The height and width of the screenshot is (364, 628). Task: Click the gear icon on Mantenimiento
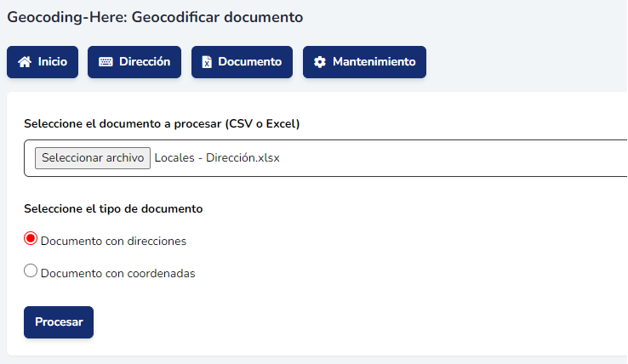pos(320,62)
